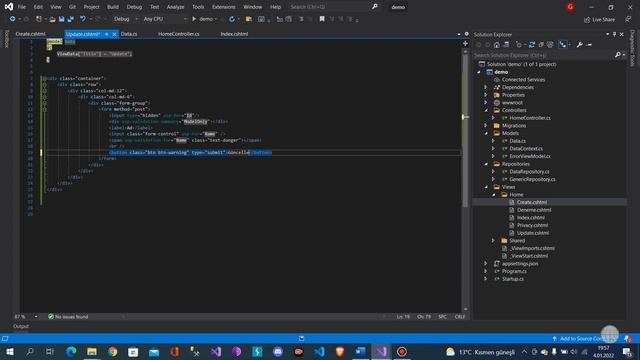Open the Extensions menu

click(224, 7)
